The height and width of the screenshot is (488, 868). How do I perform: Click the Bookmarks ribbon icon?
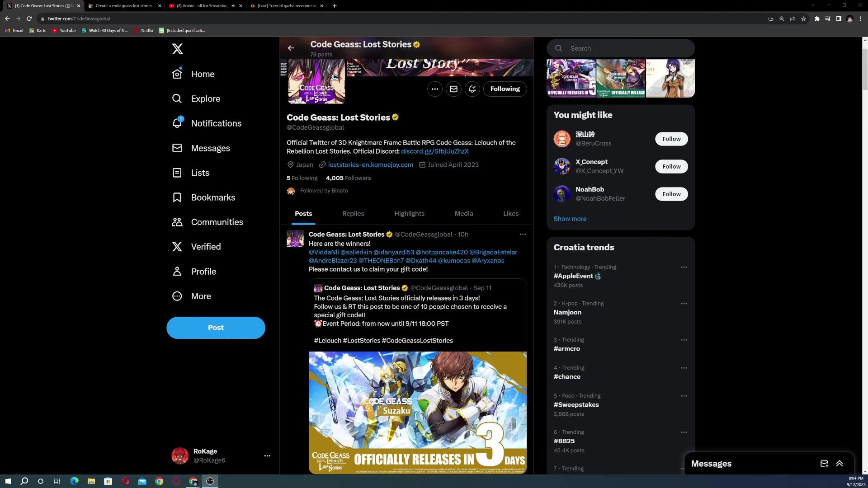177,197
